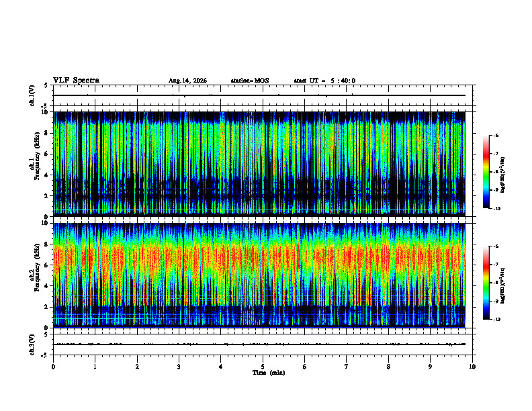Click the ch.1 voltage waveform panel
This screenshot has height=411, width=532.
tap(264, 95)
